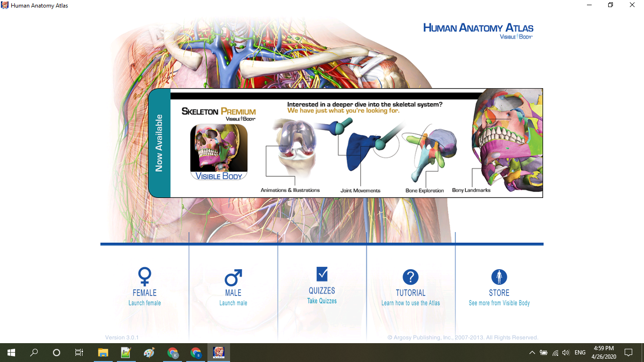Check battery status in the tray
The width and height of the screenshot is (644, 362).
point(544,353)
